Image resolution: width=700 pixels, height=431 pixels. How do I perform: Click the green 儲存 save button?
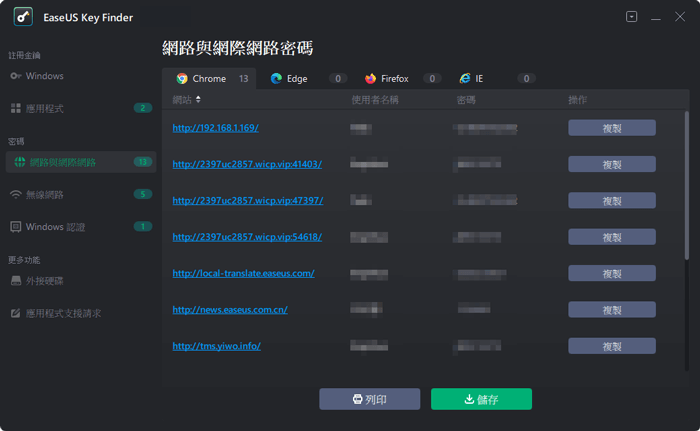(481, 399)
